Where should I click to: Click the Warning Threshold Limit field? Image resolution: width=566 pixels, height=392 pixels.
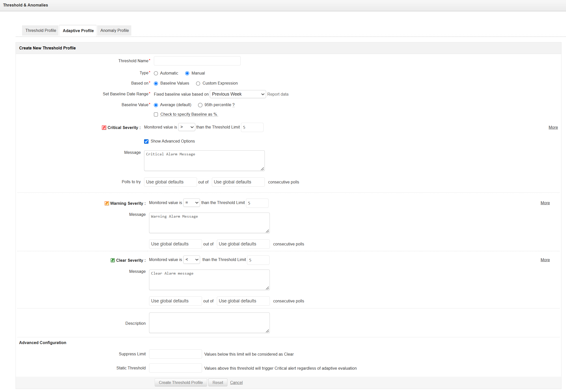coord(257,203)
